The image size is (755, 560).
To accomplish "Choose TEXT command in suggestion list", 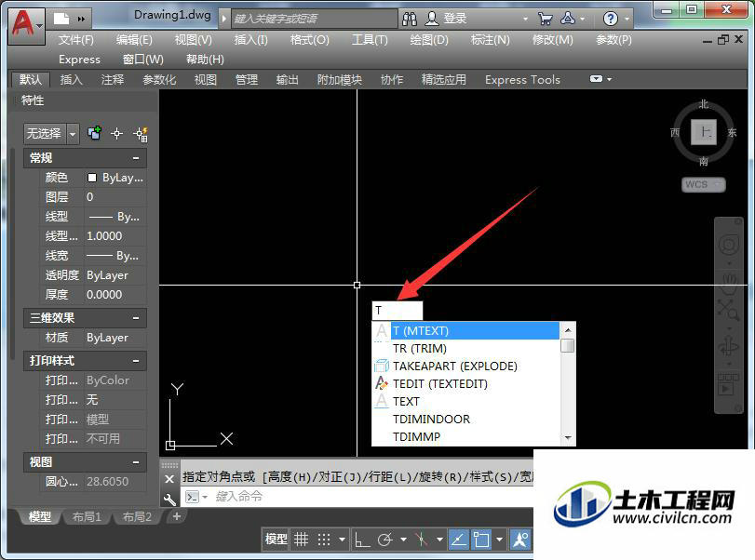I will [466, 401].
